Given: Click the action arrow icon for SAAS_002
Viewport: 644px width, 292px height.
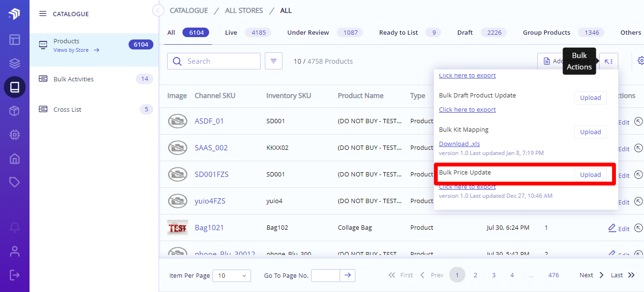Looking at the screenshot, I should (x=639, y=148).
